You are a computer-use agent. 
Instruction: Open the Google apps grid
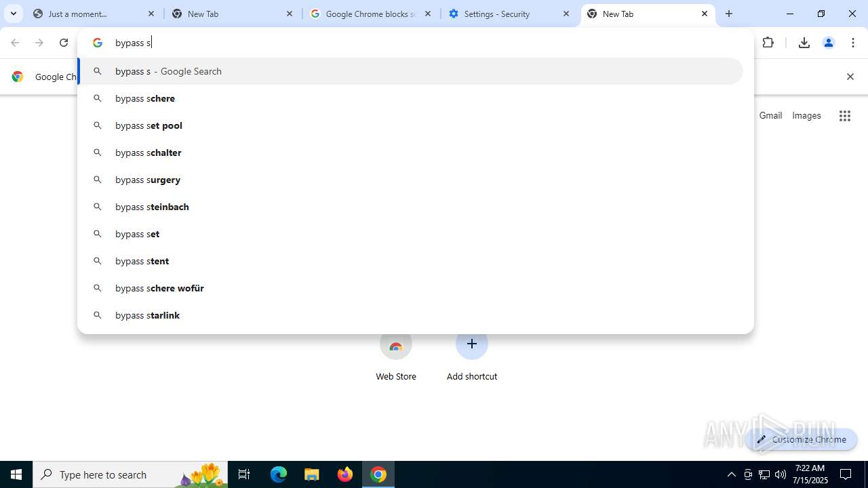844,116
